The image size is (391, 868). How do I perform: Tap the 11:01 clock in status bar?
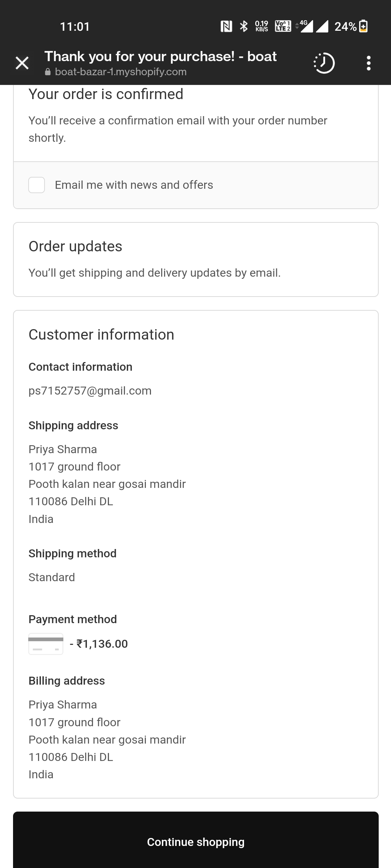(x=75, y=26)
